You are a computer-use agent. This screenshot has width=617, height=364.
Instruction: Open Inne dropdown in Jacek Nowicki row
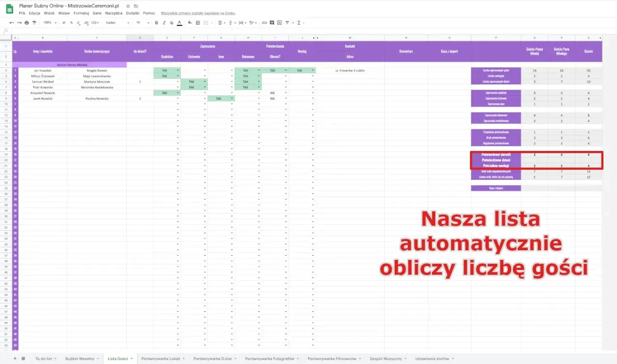pos(232,98)
